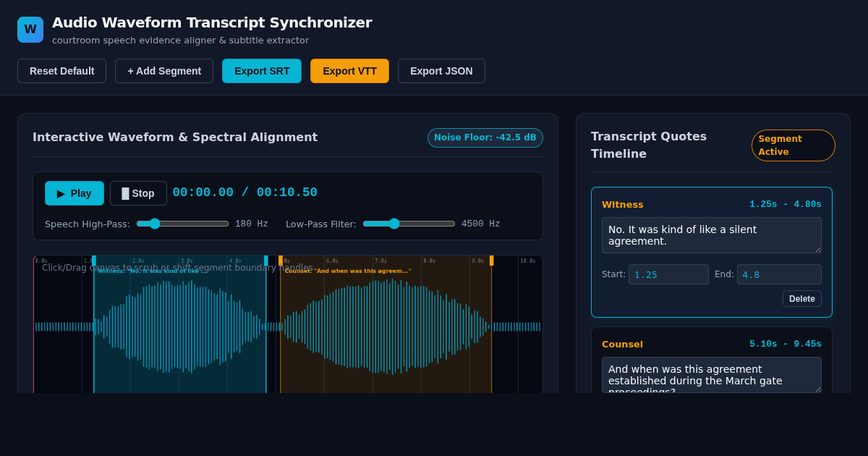
Task: Export transcript as SRT
Action: [x=262, y=71]
